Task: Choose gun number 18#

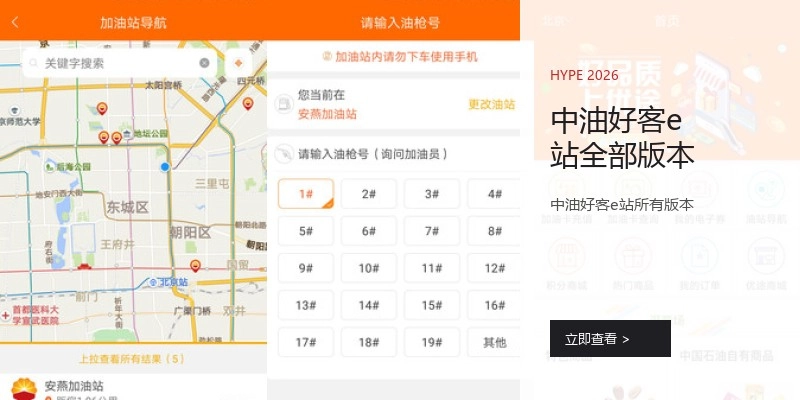Action: [x=369, y=342]
